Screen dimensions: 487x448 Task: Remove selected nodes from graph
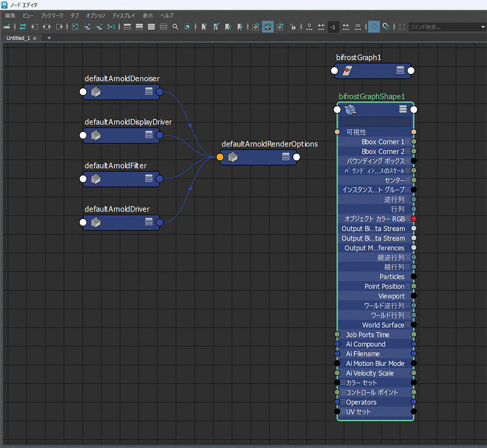click(99, 27)
